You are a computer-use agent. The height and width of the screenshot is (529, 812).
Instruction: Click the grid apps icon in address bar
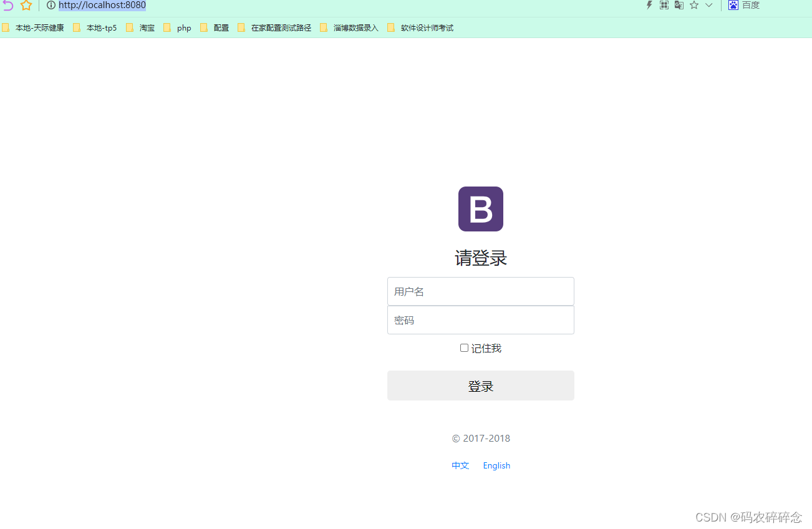(x=664, y=5)
